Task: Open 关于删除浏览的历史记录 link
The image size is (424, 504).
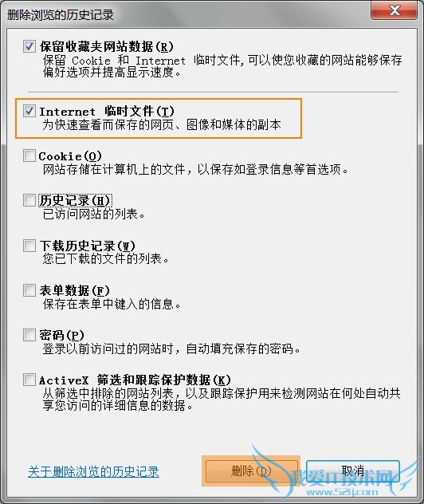Action: point(93,471)
